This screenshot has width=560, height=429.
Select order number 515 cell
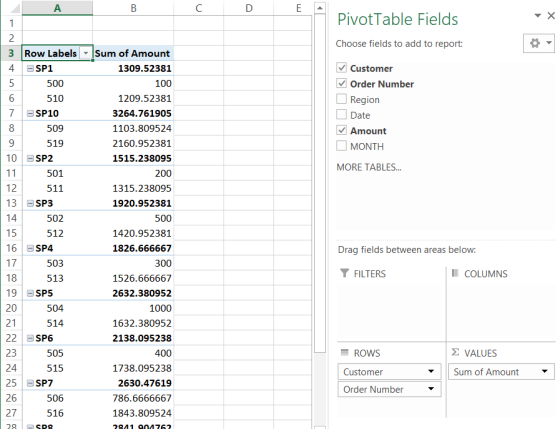[57, 368]
